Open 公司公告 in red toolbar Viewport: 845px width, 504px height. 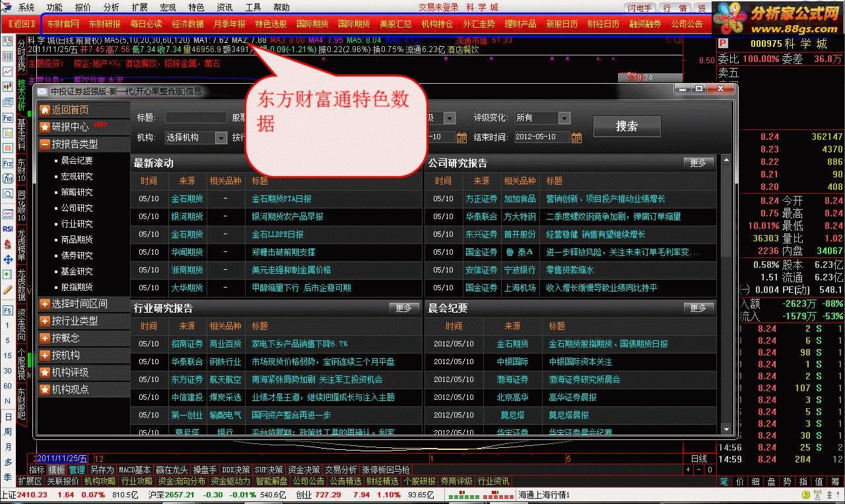point(687,24)
